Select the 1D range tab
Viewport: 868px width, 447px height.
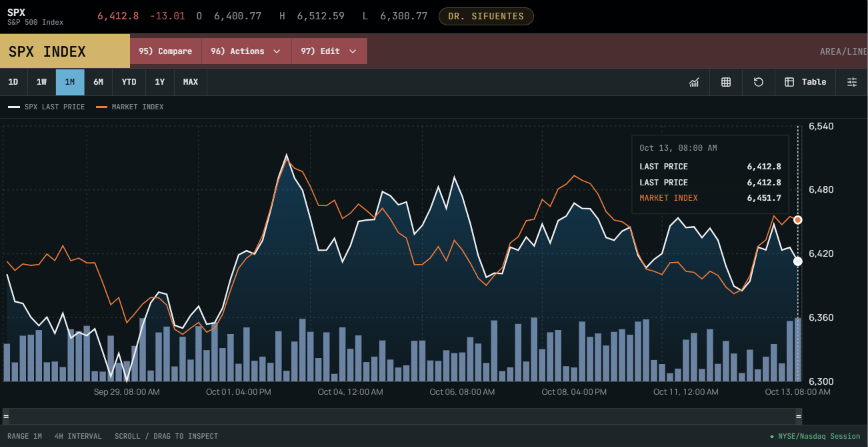13,82
